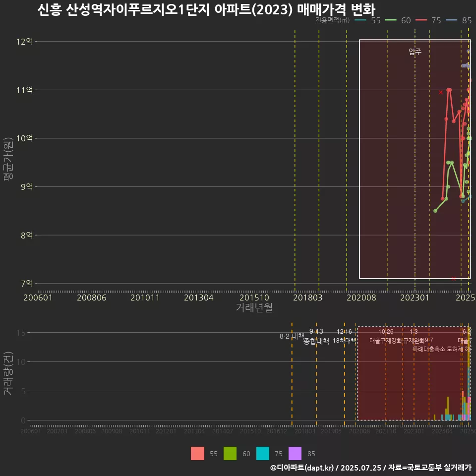
Task: Click the '입주' marker label
Action: coord(415,52)
